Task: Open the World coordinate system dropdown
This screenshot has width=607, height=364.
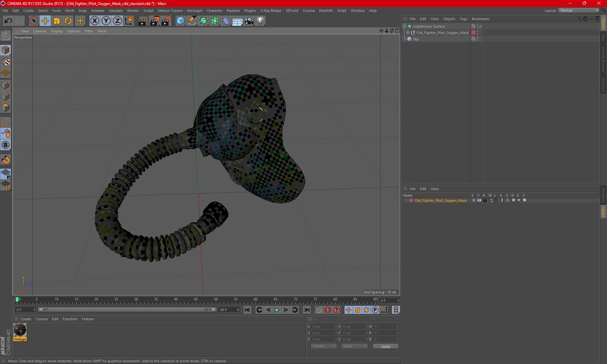Action: (x=324, y=346)
